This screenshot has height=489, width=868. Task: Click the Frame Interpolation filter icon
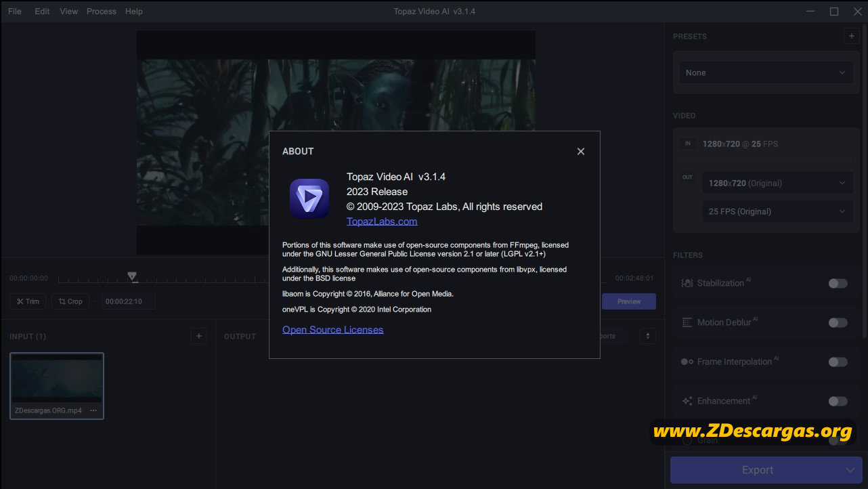687,362
